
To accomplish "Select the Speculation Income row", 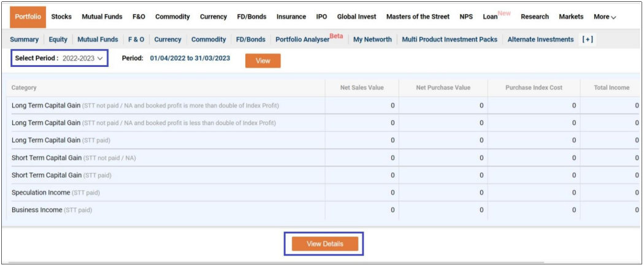I will [40, 193].
